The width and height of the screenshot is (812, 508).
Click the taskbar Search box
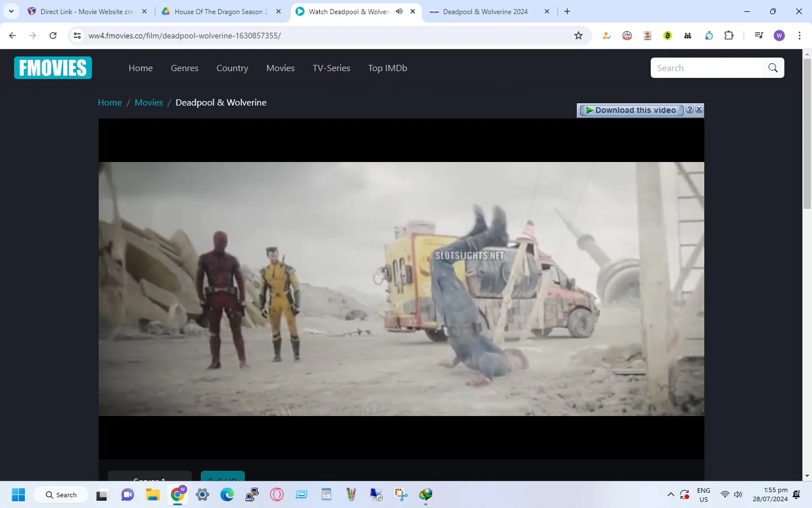tap(61, 495)
